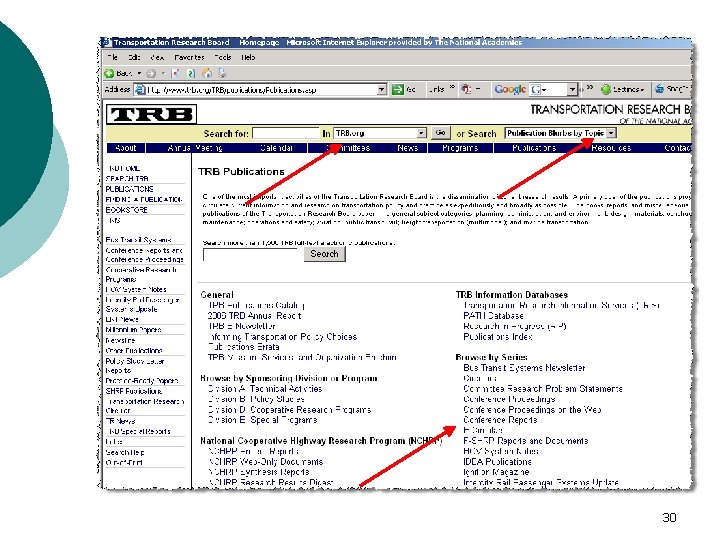Open the Google toolbar search box dropdown
The height and width of the screenshot is (540, 720).
[572, 90]
